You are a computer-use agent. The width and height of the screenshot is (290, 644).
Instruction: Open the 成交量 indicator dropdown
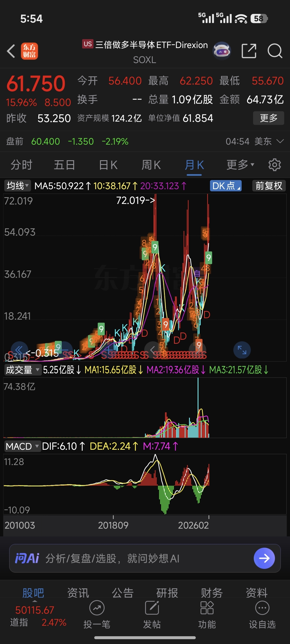23,370
